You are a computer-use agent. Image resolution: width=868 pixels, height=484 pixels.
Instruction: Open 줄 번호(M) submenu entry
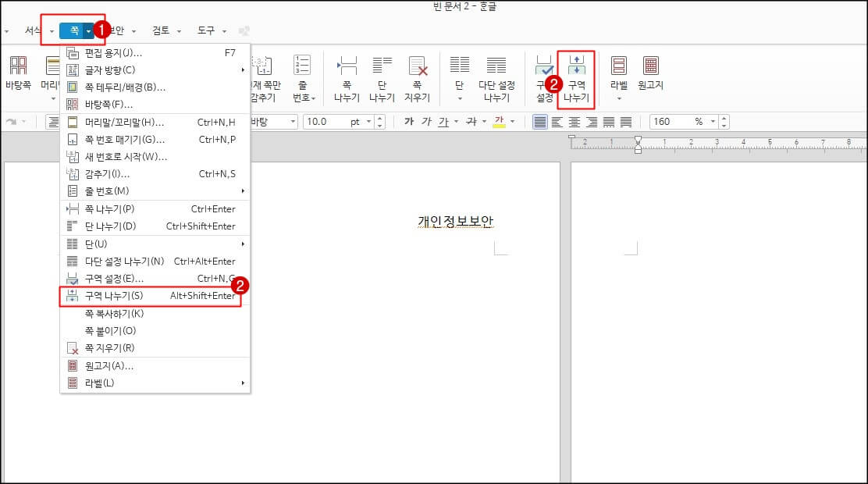click(x=155, y=191)
